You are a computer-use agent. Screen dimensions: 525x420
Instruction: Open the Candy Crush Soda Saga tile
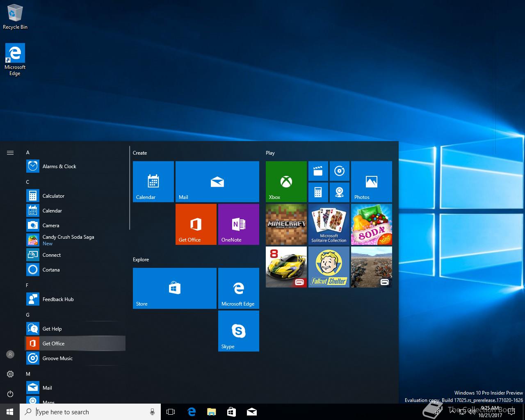tap(372, 224)
